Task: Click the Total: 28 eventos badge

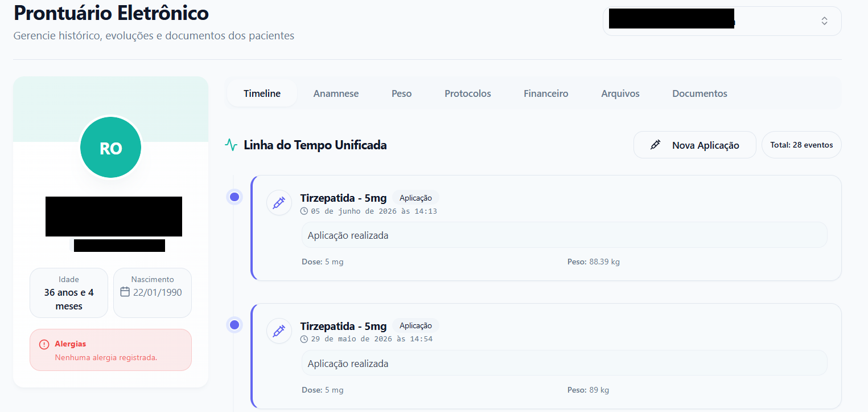Action: click(x=801, y=145)
